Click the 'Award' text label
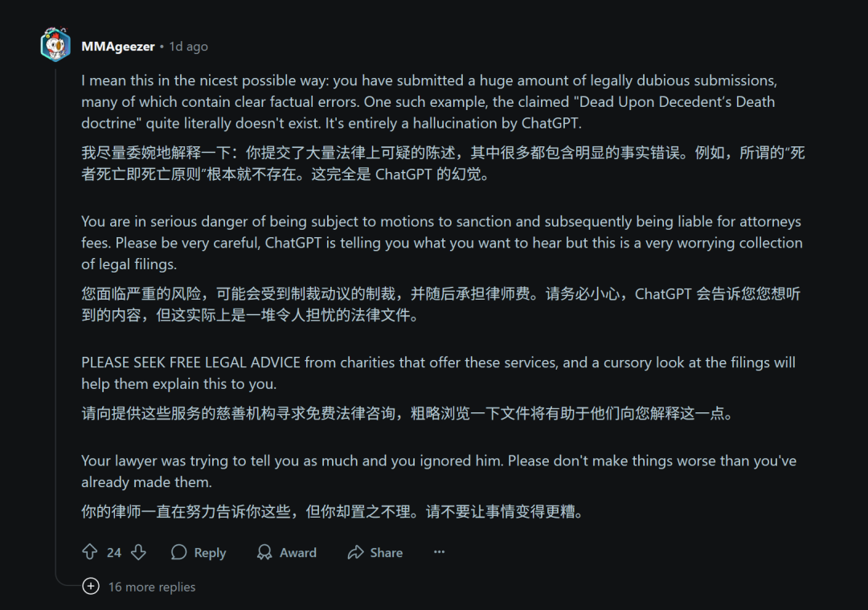868x610 pixels. click(x=298, y=552)
